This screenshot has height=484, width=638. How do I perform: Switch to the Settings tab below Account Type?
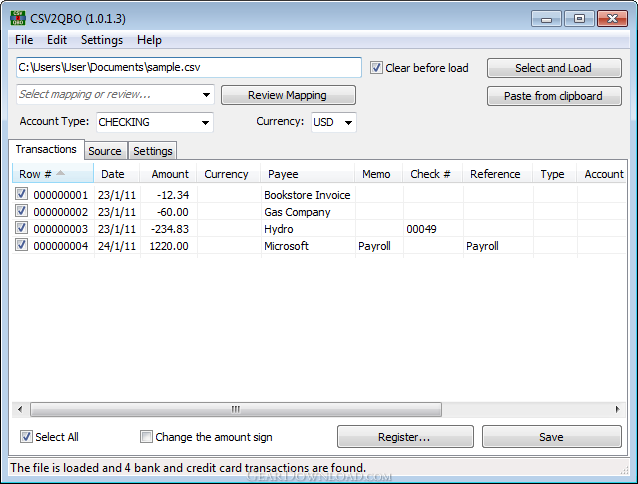[153, 151]
